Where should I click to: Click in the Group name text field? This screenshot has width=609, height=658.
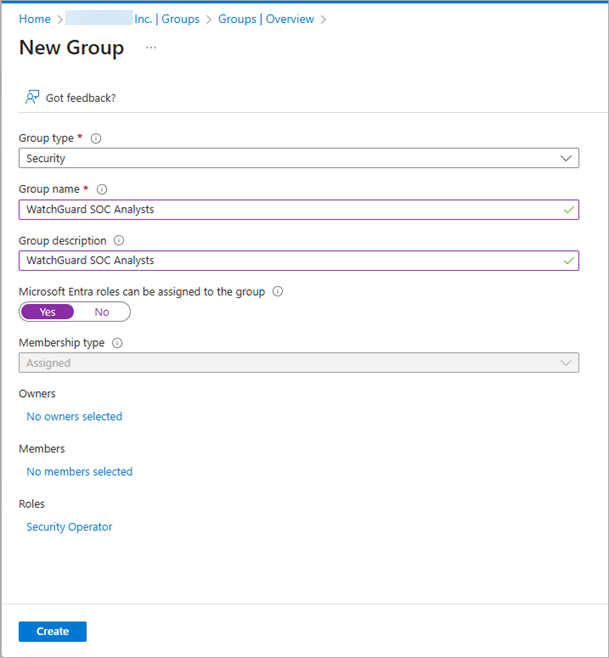pos(290,209)
